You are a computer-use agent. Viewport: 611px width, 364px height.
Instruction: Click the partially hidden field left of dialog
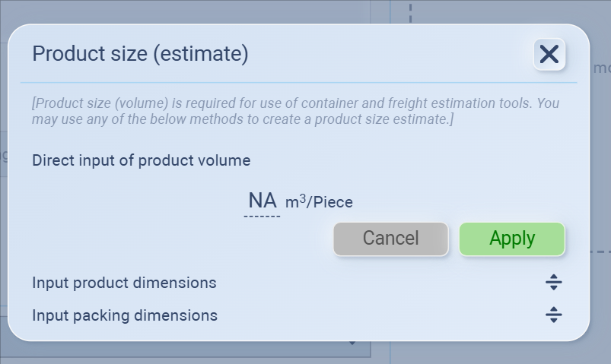click(4, 155)
